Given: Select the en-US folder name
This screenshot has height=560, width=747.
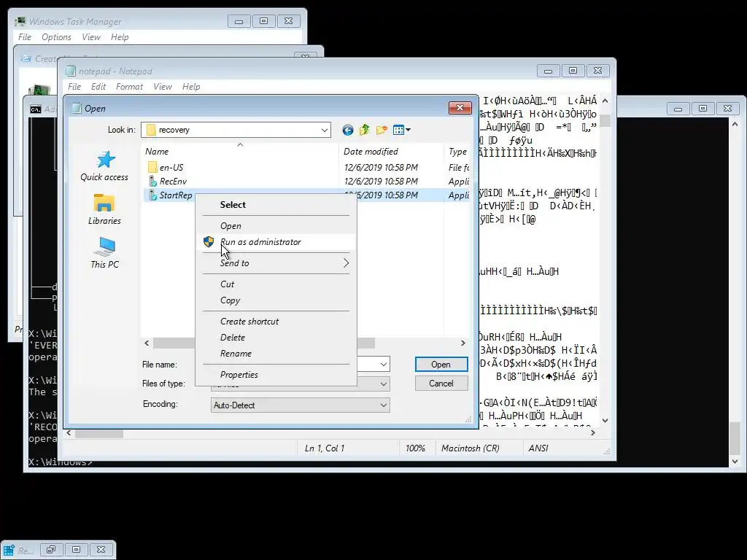Looking at the screenshot, I should pyautogui.click(x=171, y=168).
